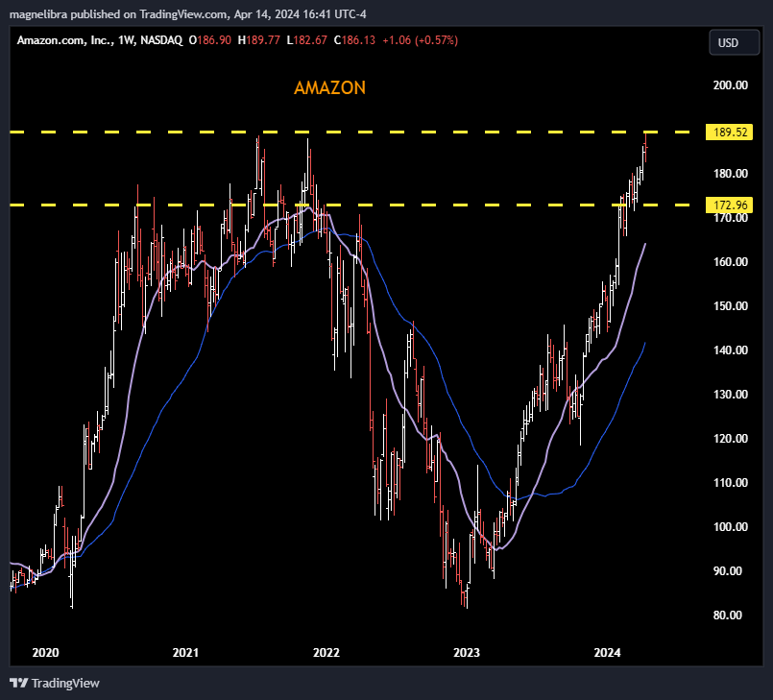Click the open value O186.90
This screenshot has width=773, height=700.
click(x=210, y=40)
